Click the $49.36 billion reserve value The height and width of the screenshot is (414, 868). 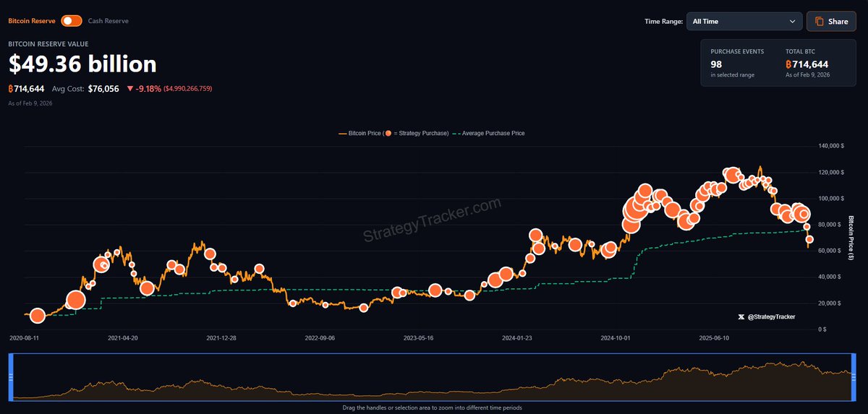pos(82,64)
